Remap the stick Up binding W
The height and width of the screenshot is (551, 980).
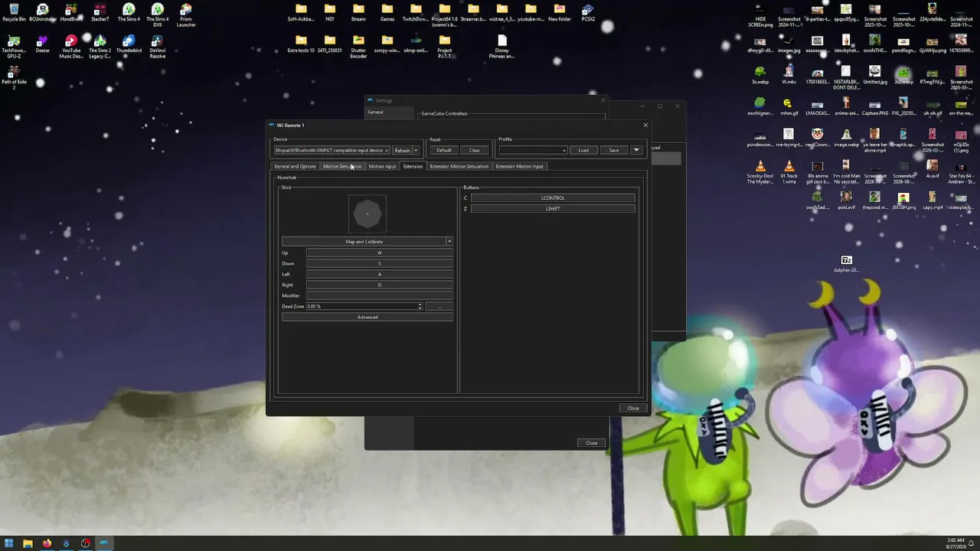380,253
